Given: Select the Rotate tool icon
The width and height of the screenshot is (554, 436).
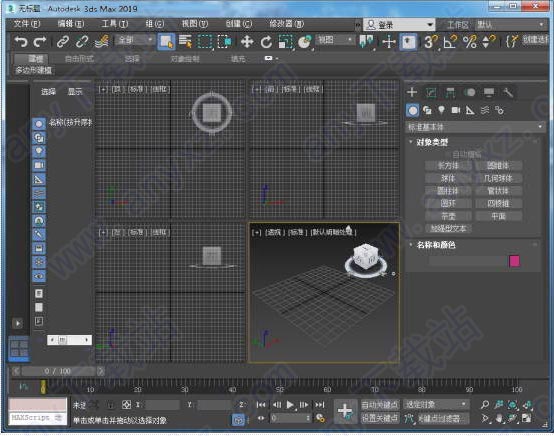Looking at the screenshot, I should click(266, 42).
